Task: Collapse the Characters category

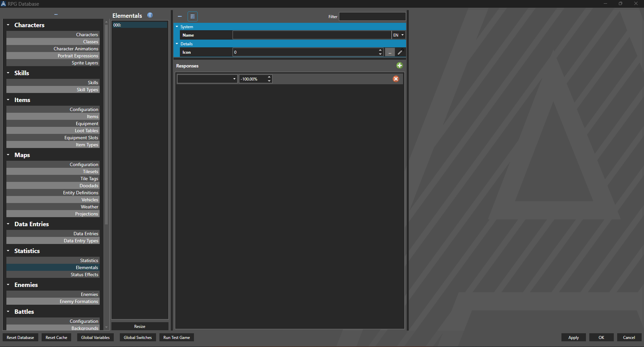Action: [x=8, y=25]
